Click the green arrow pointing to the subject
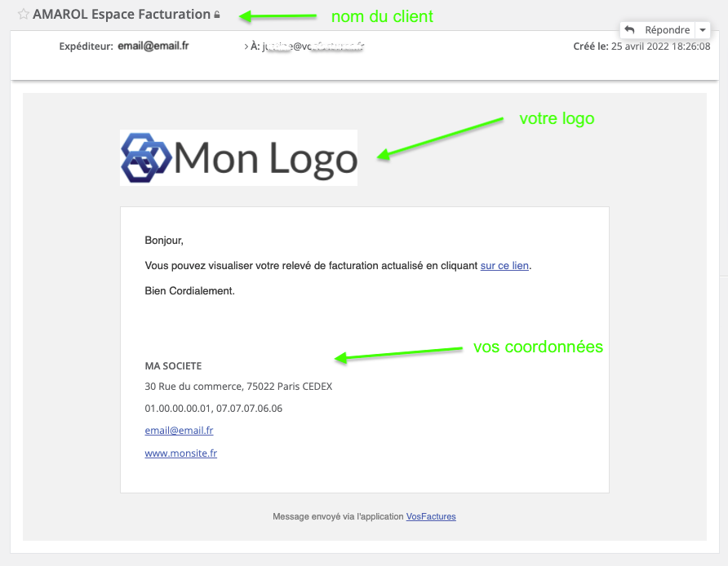This screenshot has height=566, width=728. click(277, 15)
